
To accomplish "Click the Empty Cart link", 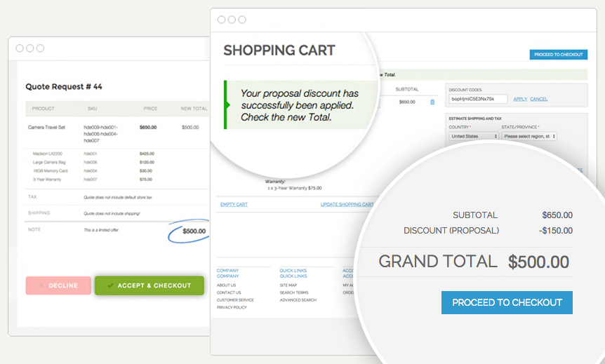I will (234, 204).
